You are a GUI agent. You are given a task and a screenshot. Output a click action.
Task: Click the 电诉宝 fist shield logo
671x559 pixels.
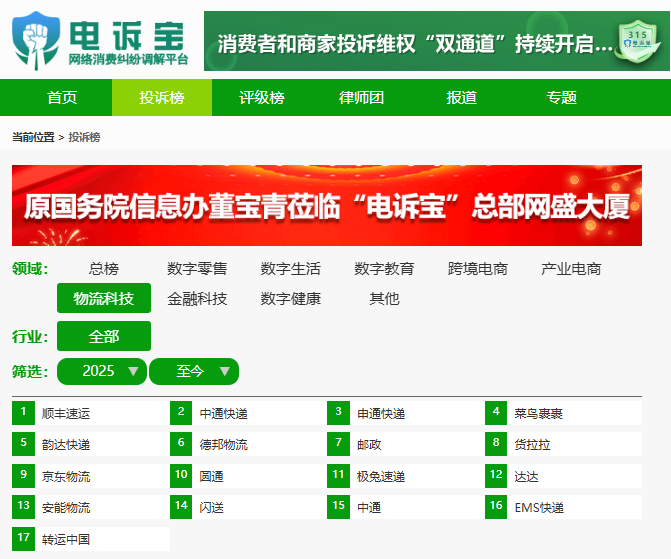[x=36, y=41]
